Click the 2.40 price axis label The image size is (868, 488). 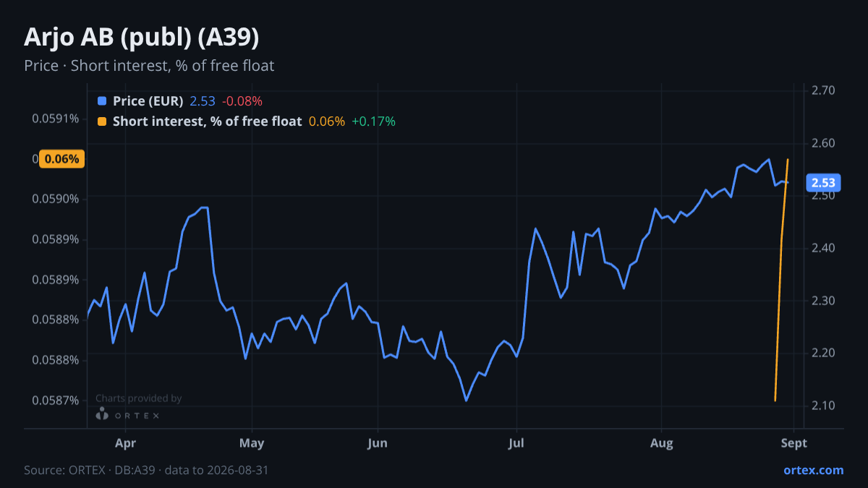823,248
